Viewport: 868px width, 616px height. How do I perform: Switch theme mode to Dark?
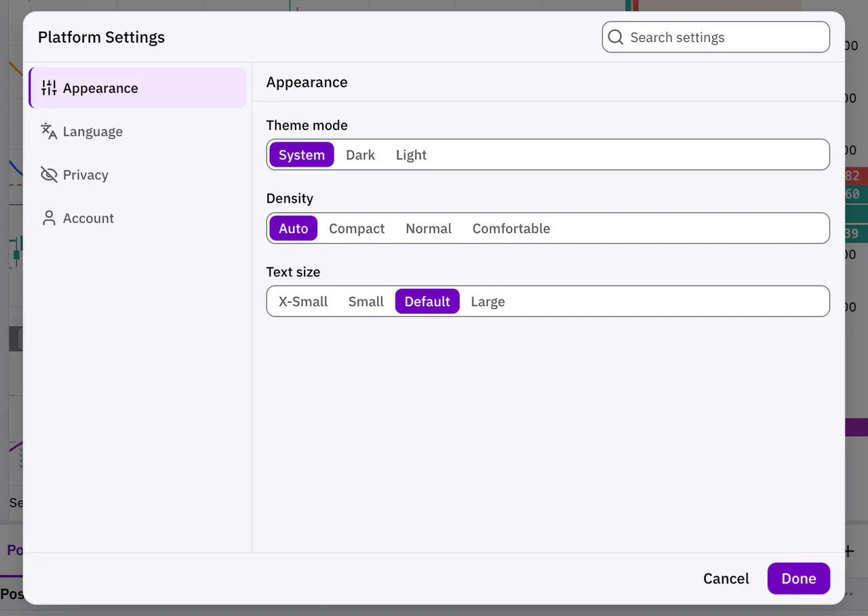point(360,155)
